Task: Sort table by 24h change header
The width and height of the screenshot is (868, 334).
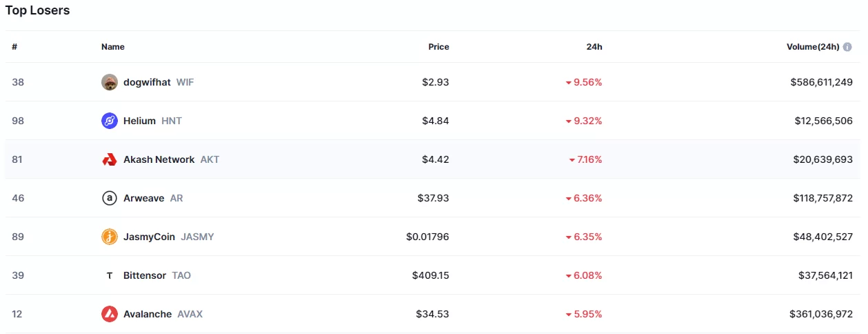Action: pos(594,47)
